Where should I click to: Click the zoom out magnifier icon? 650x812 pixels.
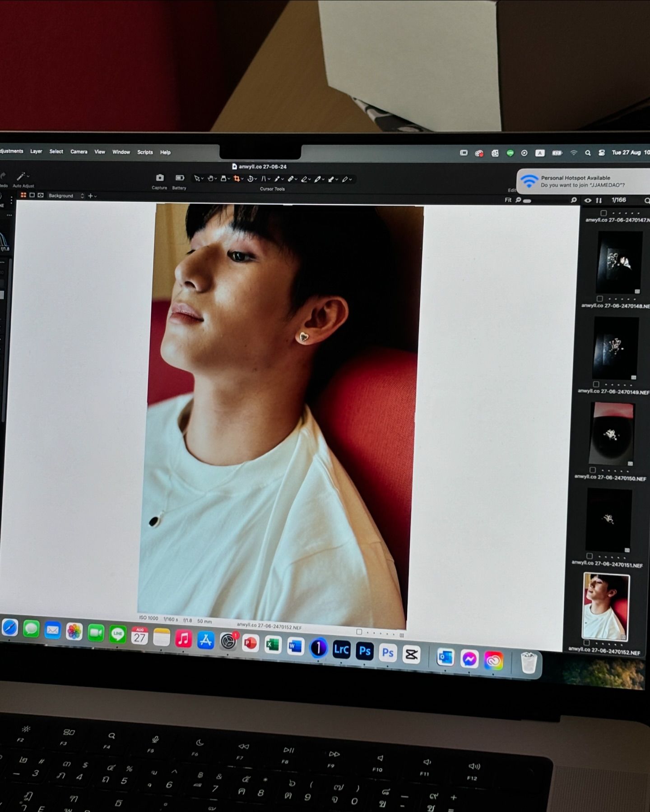click(x=518, y=200)
